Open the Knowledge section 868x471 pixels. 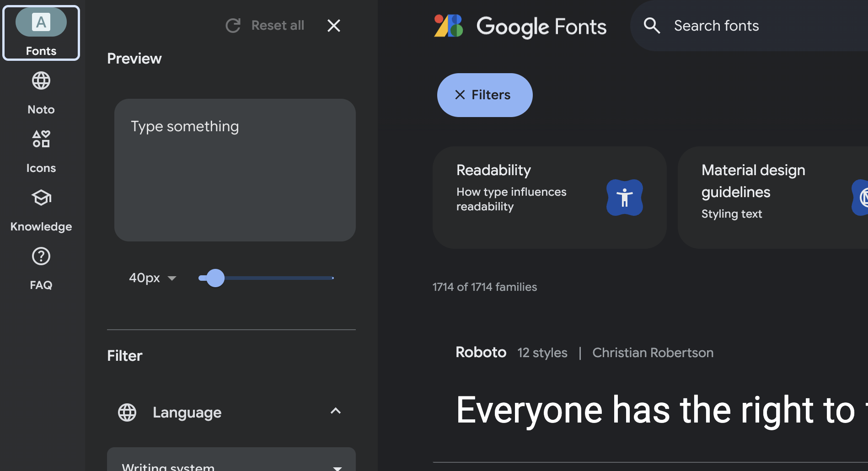41,210
